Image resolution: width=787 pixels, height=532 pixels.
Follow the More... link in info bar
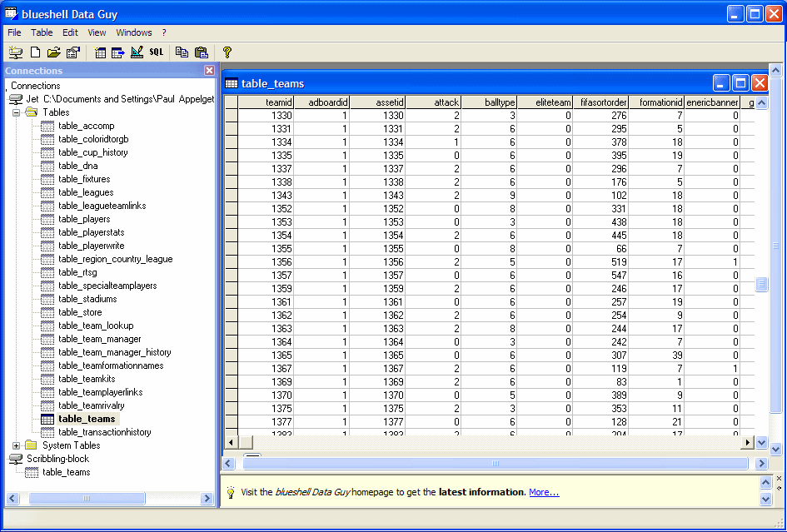click(544, 492)
